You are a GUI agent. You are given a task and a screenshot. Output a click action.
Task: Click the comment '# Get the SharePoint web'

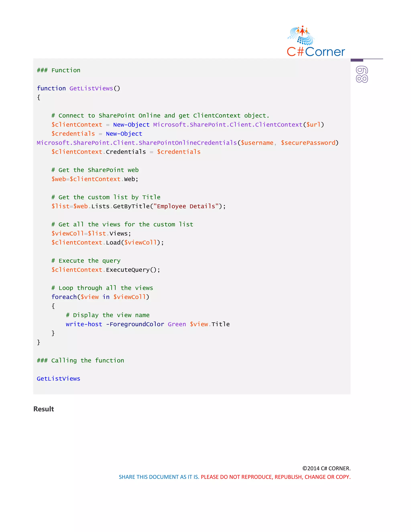(x=95, y=170)
